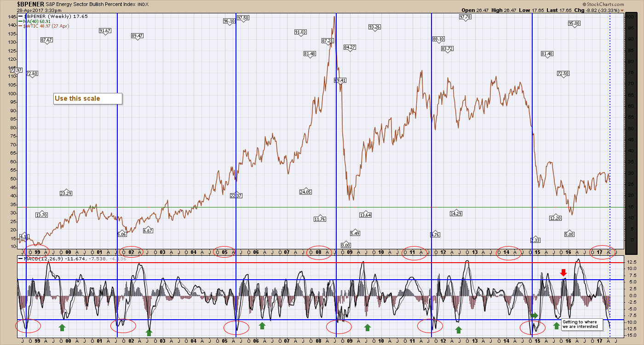Viewport: 644px width, 345px height.
Task: Click the green up arrow near late 1999
Action: point(62,327)
